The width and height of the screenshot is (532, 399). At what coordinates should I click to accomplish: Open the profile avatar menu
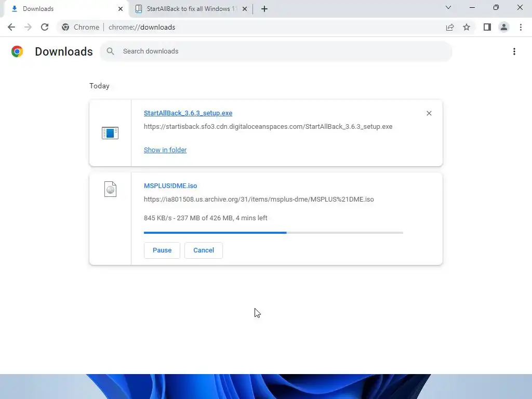[504, 27]
